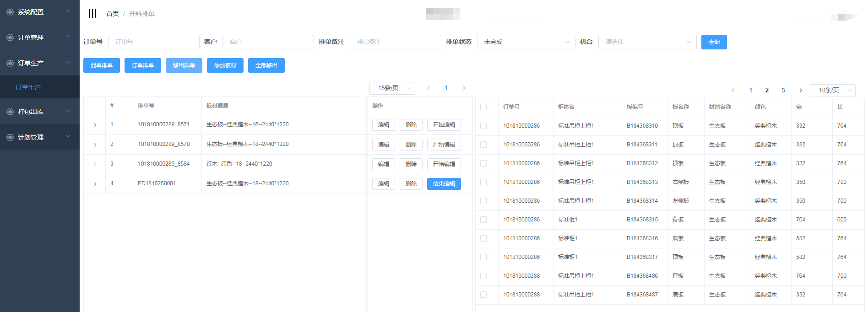Open the 订单生产 submenu item
Viewport: 868px width, 312px height.
[x=28, y=87]
